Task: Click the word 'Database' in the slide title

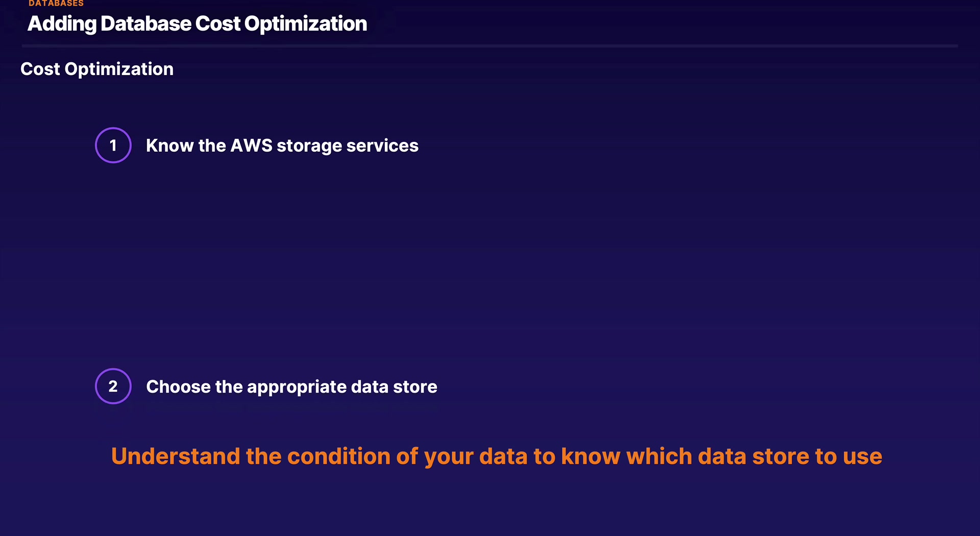Action: click(146, 24)
